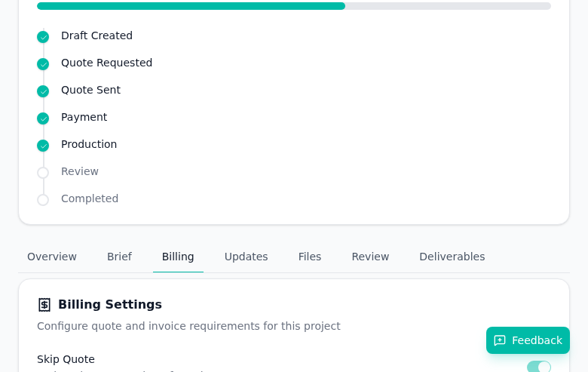The image size is (588, 372).
Task: Switch to the Review tab
Action: pyautogui.click(x=370, y=257)
